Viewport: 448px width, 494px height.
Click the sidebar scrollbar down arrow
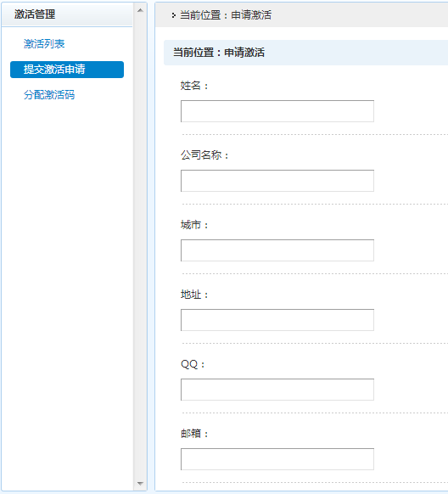coord(140,483)
